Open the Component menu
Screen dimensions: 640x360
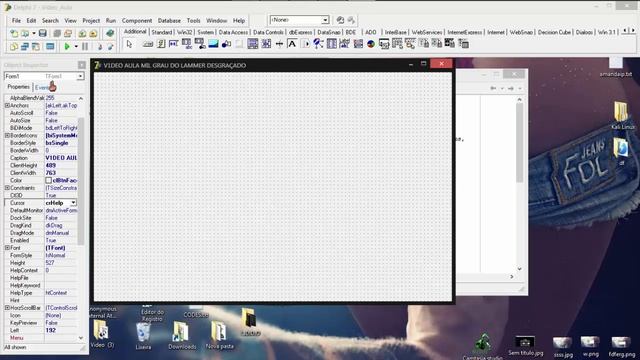click(x=137, y=20)
